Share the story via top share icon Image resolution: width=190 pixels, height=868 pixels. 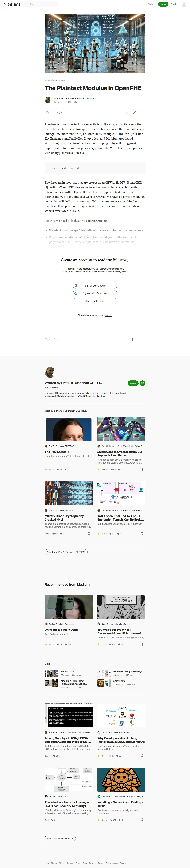coord(142,112)
